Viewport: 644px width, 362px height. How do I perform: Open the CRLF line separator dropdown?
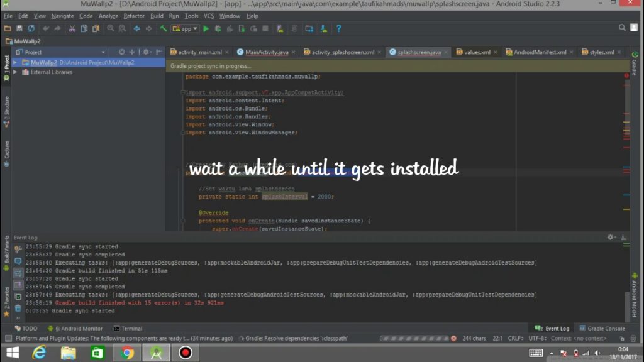516,339
